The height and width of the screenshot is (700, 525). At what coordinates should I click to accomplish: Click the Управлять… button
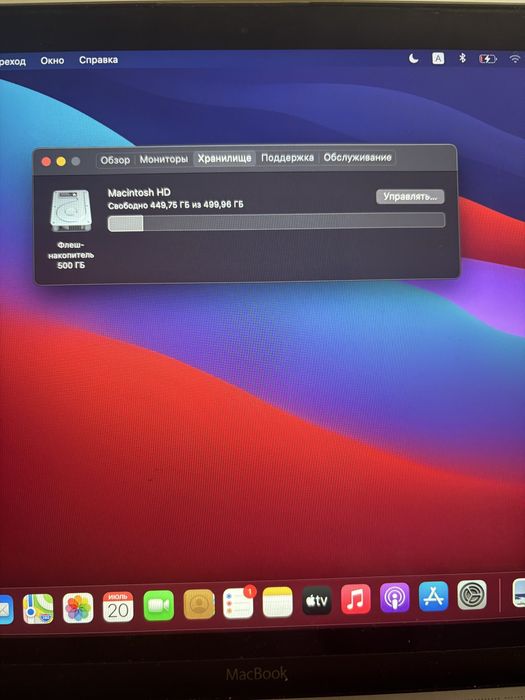[x=410, y=196]
